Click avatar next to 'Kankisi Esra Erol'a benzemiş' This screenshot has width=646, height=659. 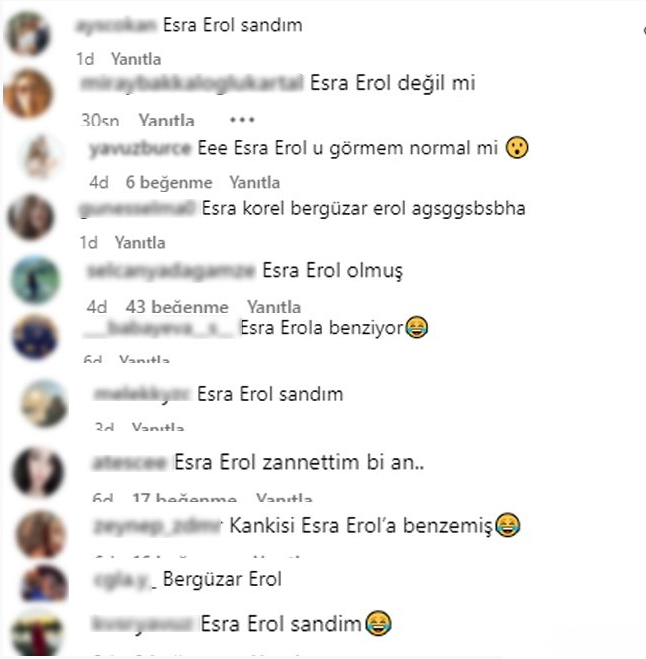[x=40, y=535]
